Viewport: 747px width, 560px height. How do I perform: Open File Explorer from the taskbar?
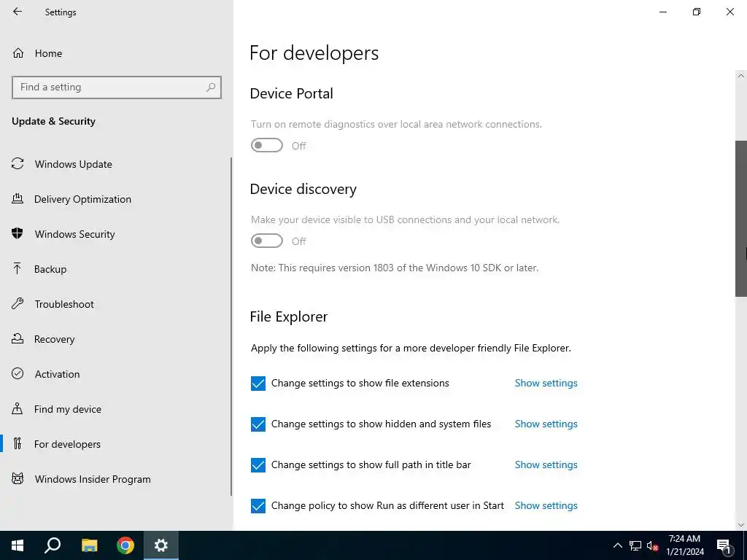pos(89,545)
